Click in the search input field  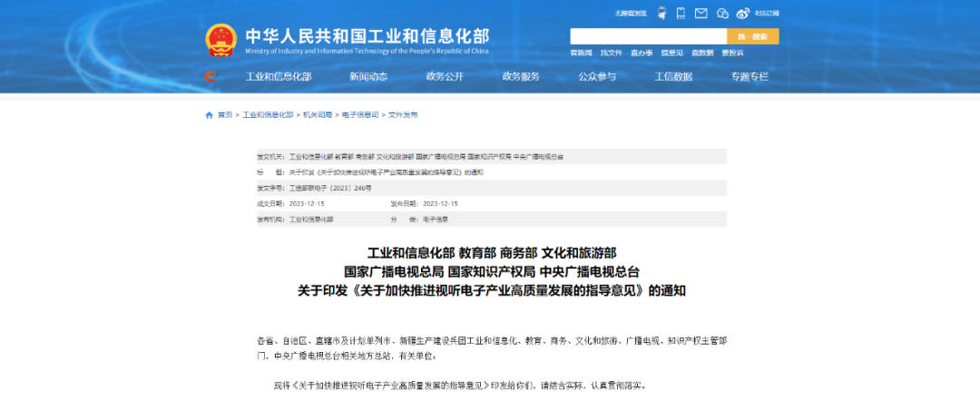[648, 36]
